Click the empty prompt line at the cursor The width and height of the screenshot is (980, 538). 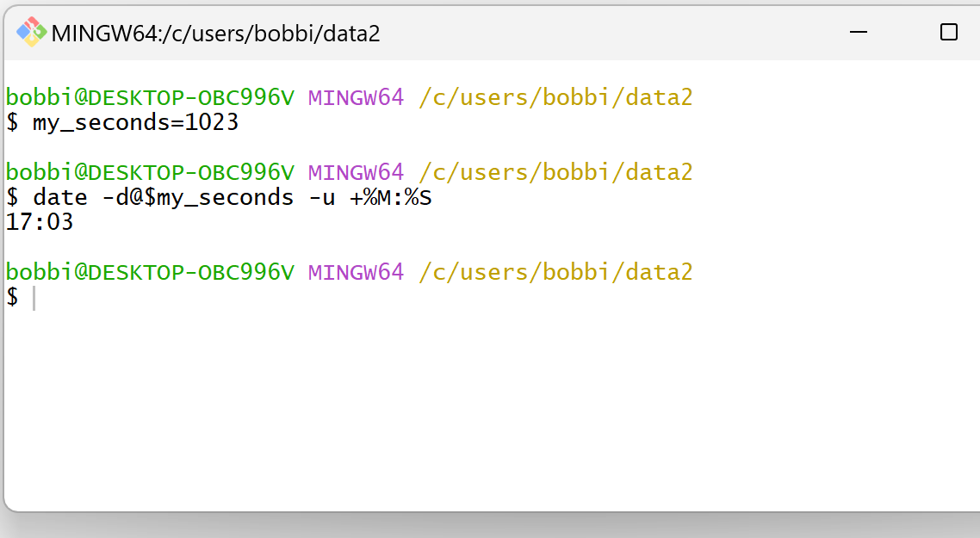[x=22, y=297]
